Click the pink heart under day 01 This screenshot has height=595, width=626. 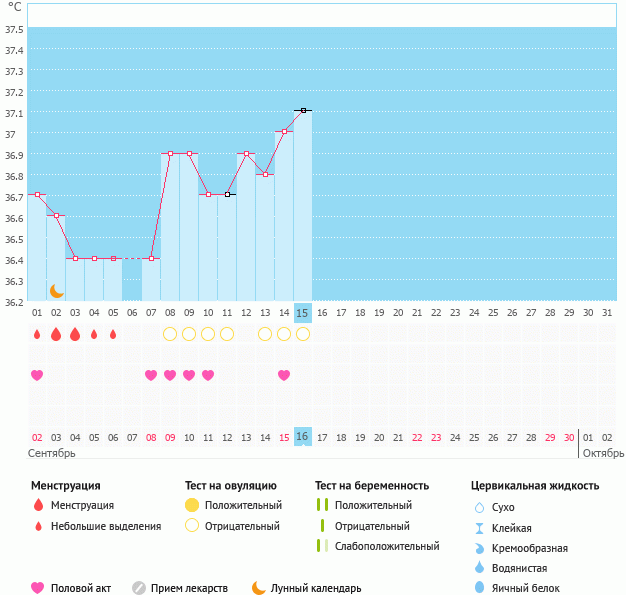(37, 375)
